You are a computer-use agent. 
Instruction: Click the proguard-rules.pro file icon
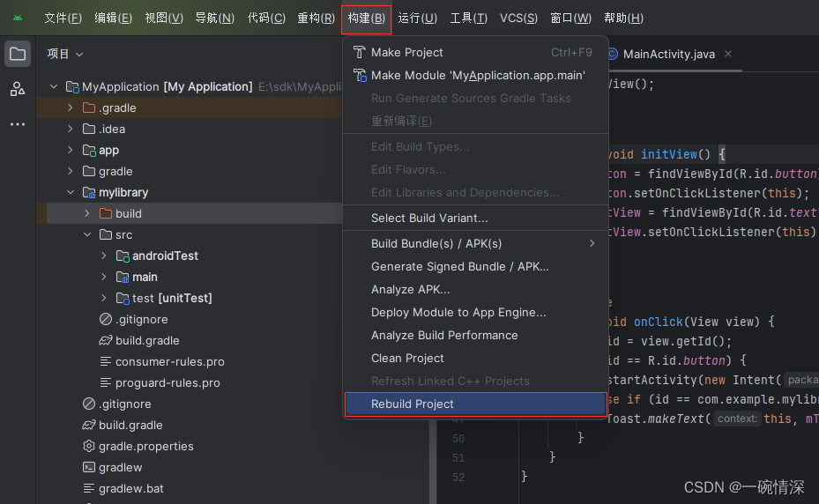pyautogui.click(x=106, y=382)
